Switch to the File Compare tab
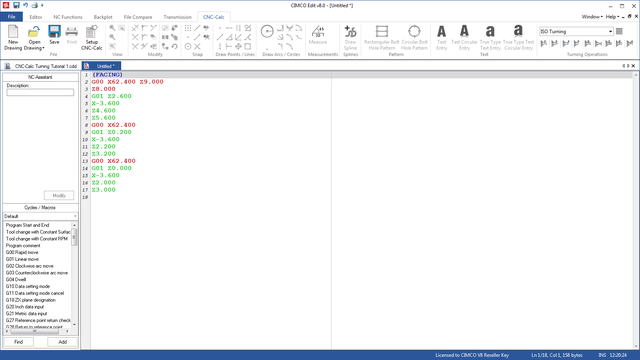 [138, 17]
